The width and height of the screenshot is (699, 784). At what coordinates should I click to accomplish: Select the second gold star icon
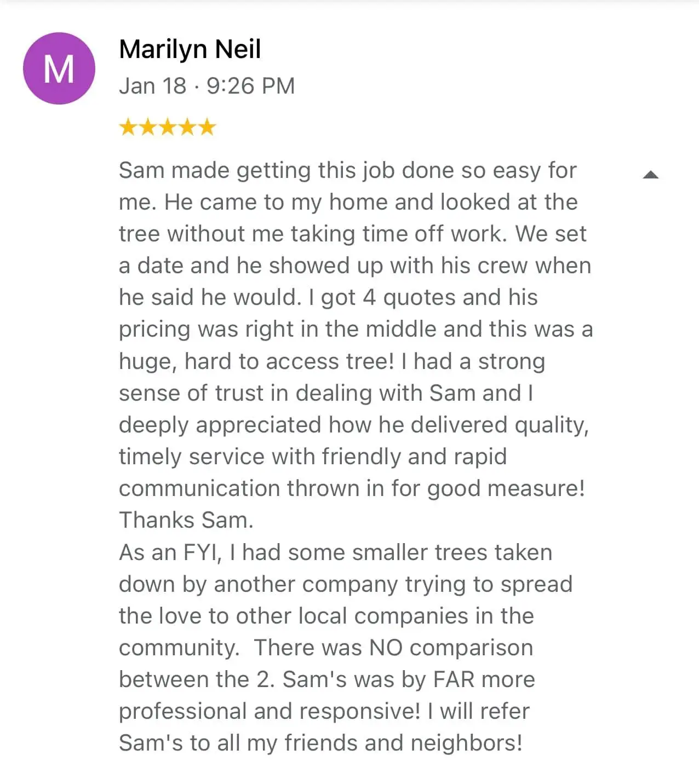pyautogui.click(x=148, y=128)
